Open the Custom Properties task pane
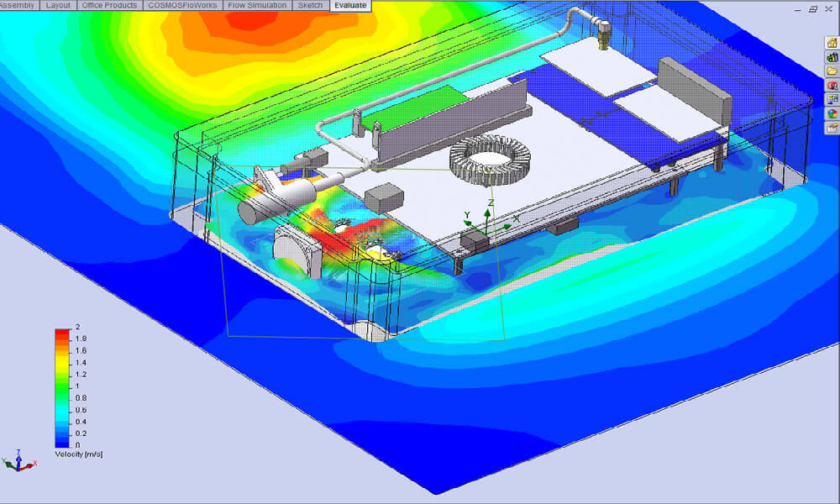Image resolution: width=840 pixels, height=504 pixels. tap(832, 128)
